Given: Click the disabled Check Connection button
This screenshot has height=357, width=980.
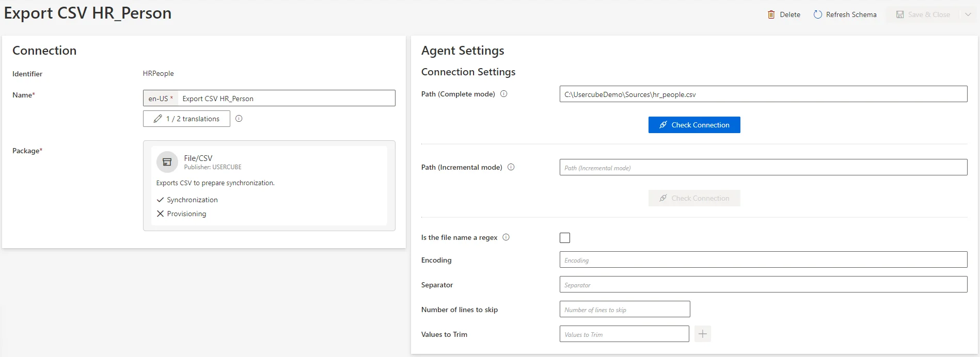Looking at the screenshot, I should [x=694, y=198].
